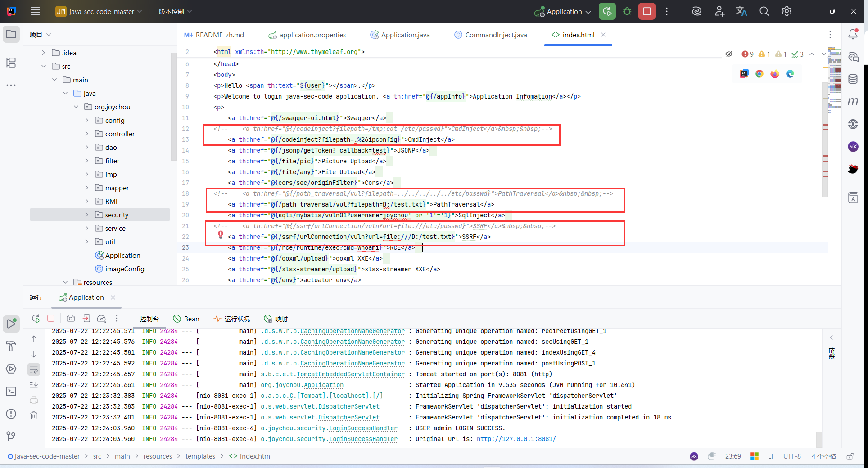Toggle soft-wrap in console
The image size is (868, 468).
pyautogui.click(x=34, y=369)
